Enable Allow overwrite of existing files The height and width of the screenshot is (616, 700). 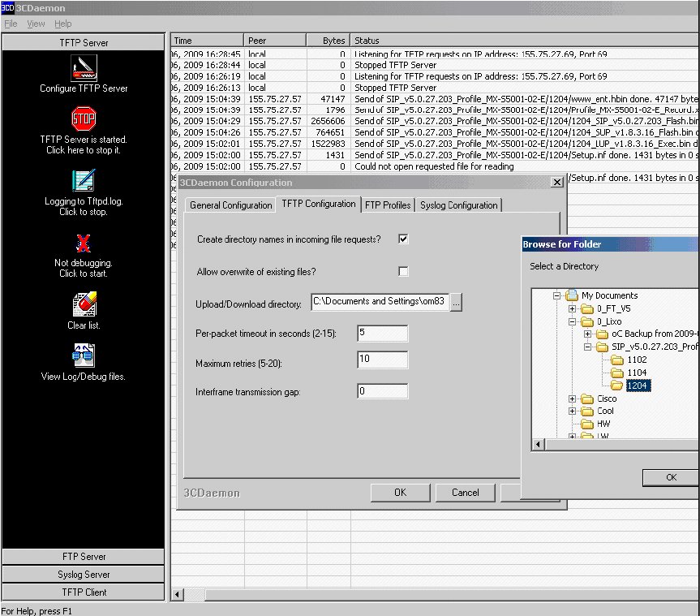point(403,271)
